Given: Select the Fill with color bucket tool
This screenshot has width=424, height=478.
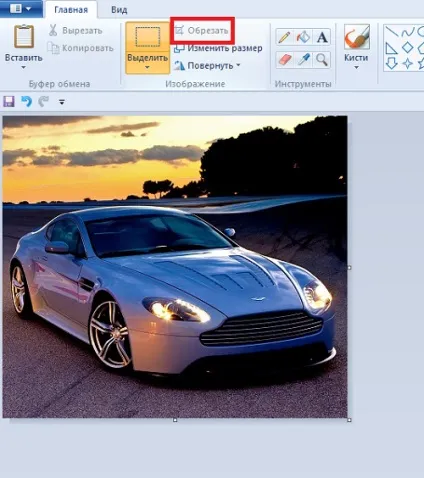Looking at the screenshot, I should point(303,37).
